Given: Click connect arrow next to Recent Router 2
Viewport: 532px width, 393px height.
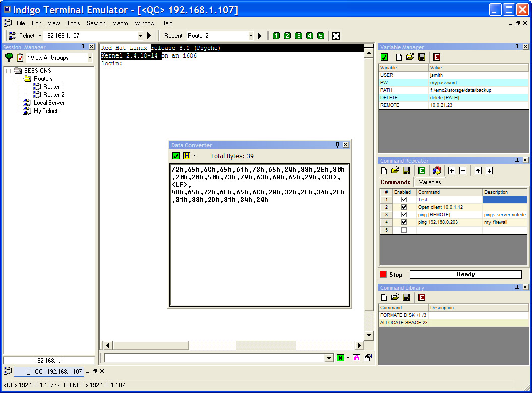Looking at the screenshot, I should 260,36.
